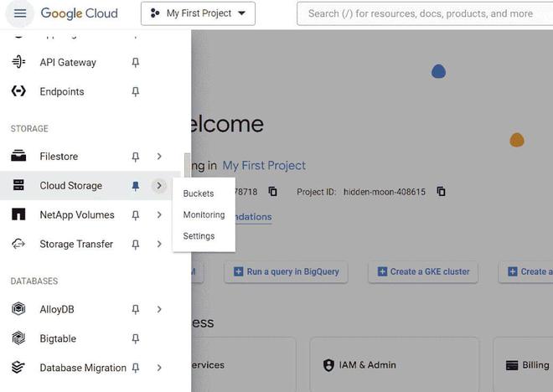Unpin Cloud Storage from navigation

click(x=136, y=186)
